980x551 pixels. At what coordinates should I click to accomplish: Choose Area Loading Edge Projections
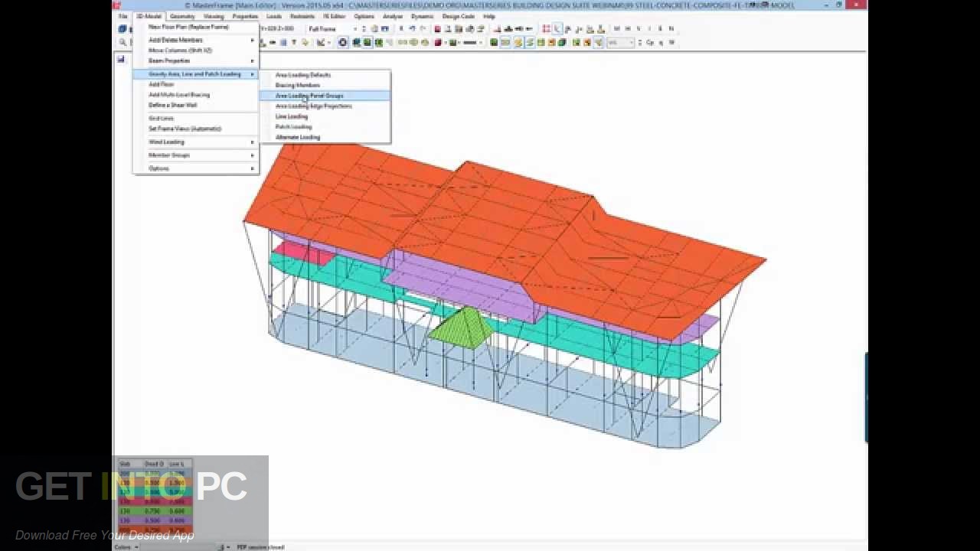[x=314, y=106]
